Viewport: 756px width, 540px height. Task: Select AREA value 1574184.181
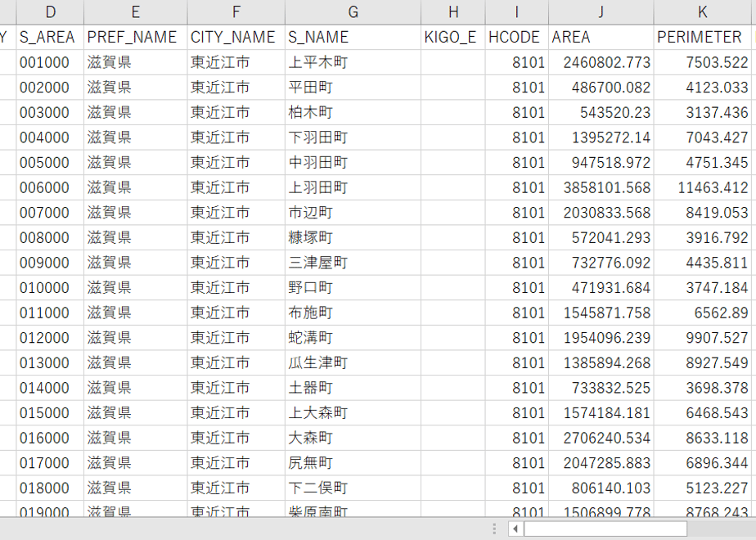(x=601, y=412)
